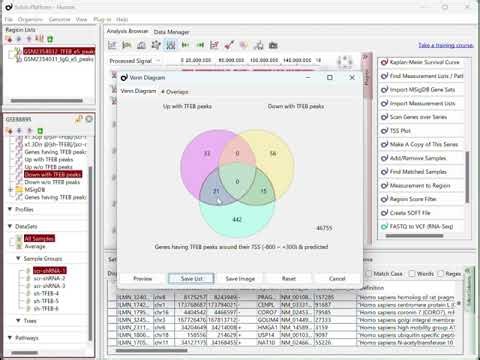Click the Venn diagram toolbar icon
Screen dimensions: 480x360
click(171, 45)
